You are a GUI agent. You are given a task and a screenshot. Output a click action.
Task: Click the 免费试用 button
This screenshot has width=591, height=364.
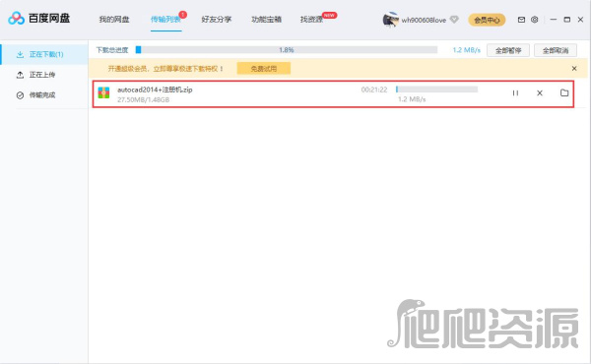[264, 69]
